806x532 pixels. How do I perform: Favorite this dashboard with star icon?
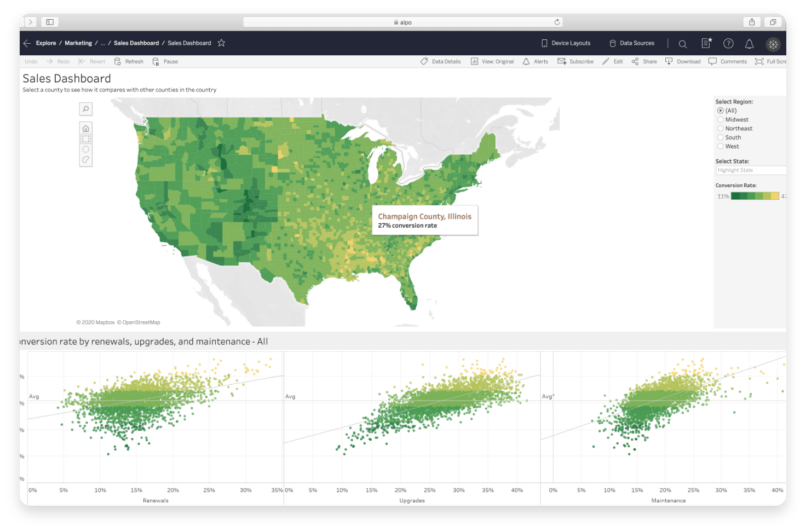pyautogui.click(x=221, y=43)
